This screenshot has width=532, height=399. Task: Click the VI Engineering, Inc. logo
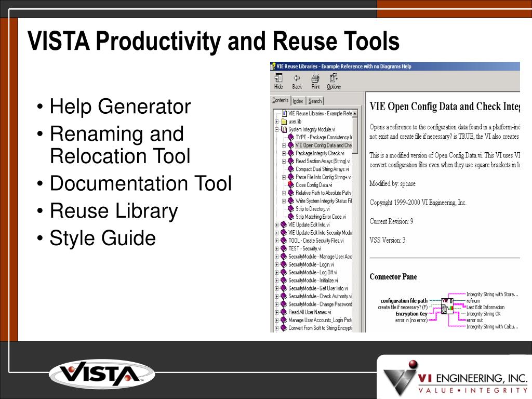point(455,378)
